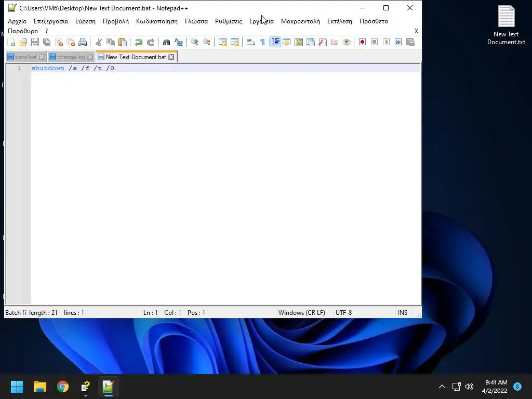Click the Copy icon in toolbar
This screenshot has width=532, height=399.
[x=111, y=42]
